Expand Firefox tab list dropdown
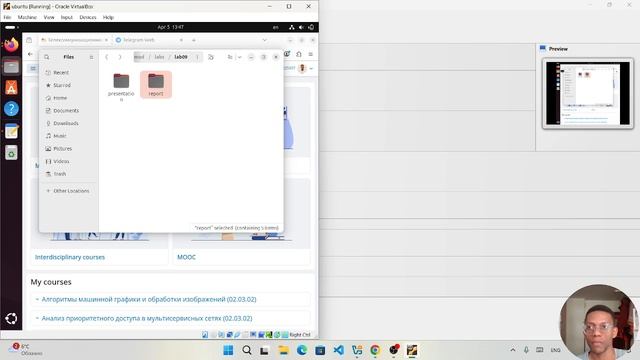Viewport: 640px width, 360px height. pyautogui.click(x=264, y=40)
